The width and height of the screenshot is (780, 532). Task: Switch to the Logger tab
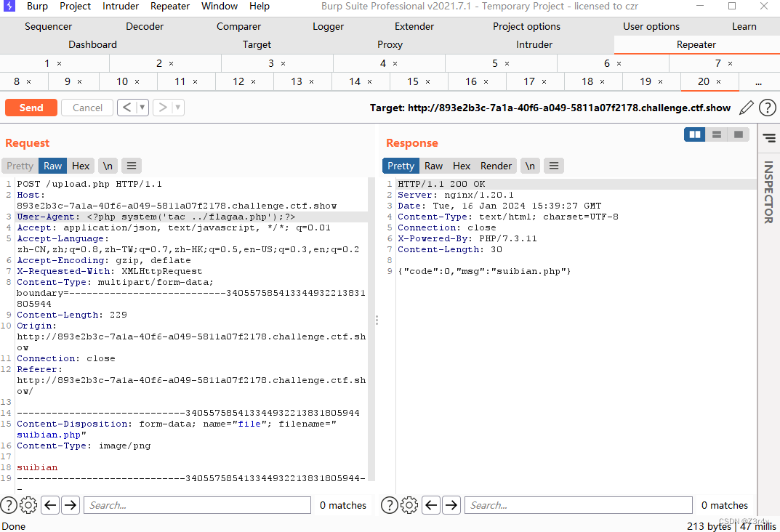click(x=328, y=26)
